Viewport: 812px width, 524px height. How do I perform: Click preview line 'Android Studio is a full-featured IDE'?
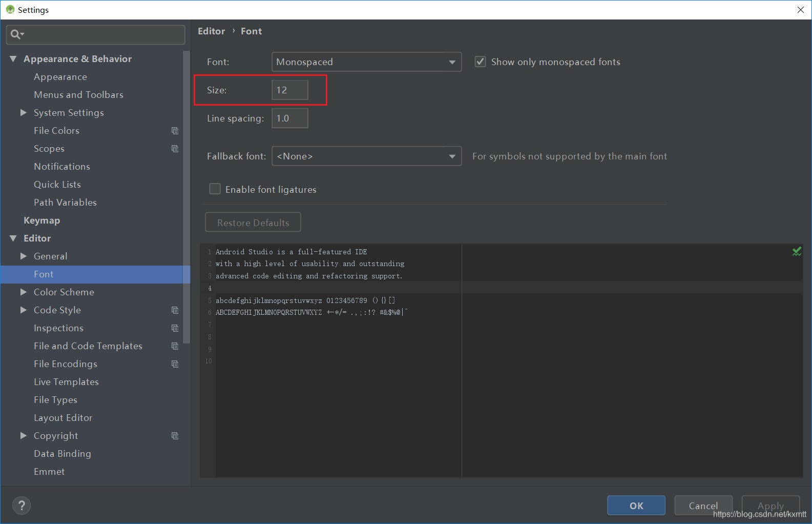291,252
